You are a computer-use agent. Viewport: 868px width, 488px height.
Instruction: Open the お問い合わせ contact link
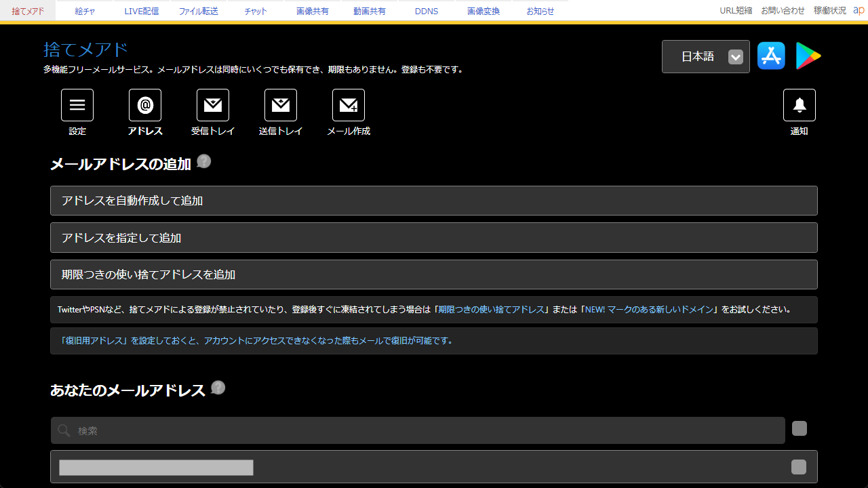[x=783, y=11]
